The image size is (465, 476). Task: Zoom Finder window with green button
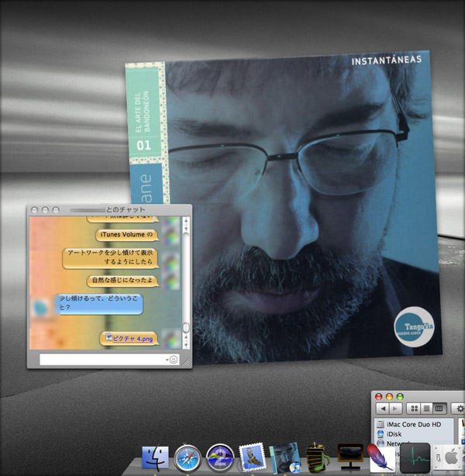pos(400,396)
